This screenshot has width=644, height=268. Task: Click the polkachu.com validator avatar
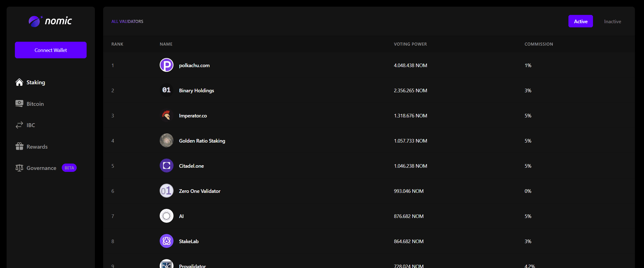pyautogui.click(x=167, y=65)
